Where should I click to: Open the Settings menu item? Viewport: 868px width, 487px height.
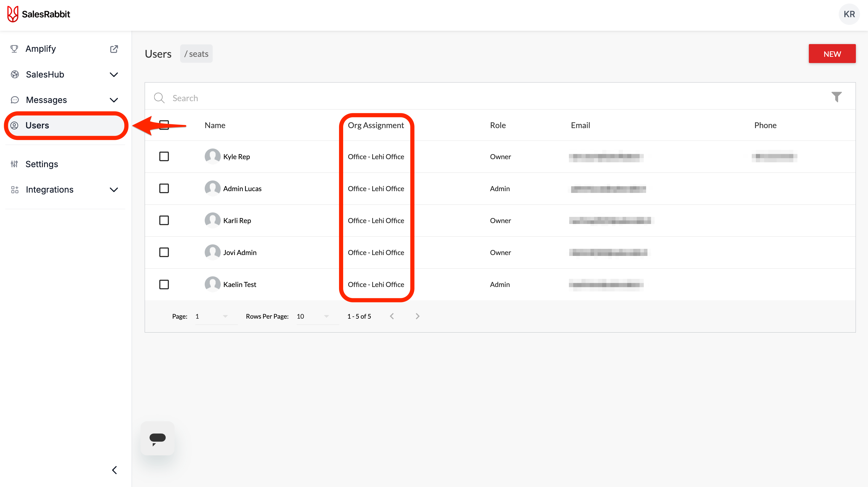pyautogui.click(x=42, y=164)
